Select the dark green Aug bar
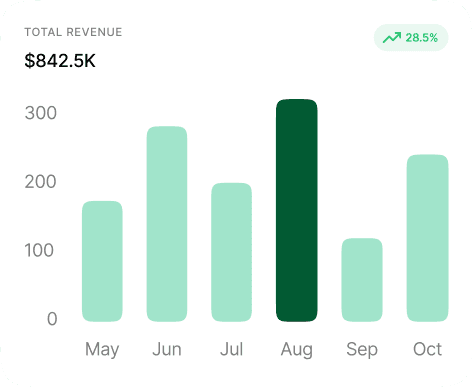The width and height of the screenshot is (473, 388). (297, 210)
